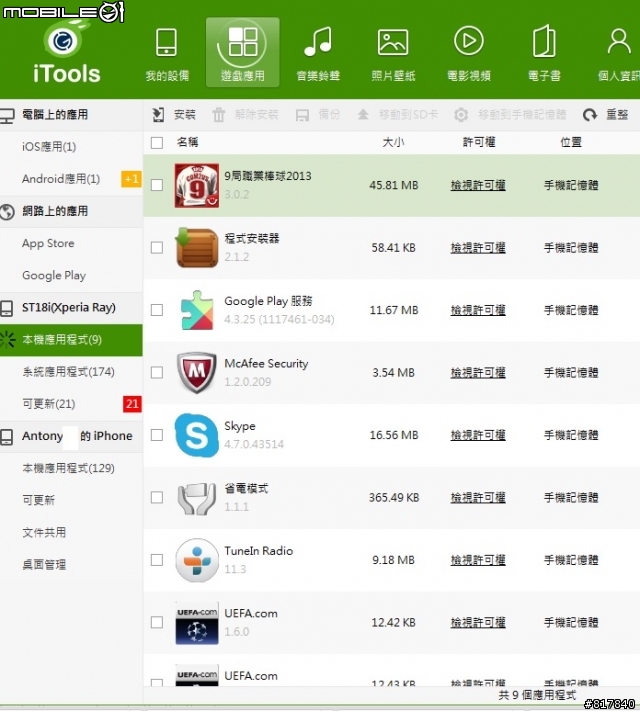This screenshot has height=712, width=640.
Task: Click the 程式安裝器 crate icon
Action: [x=197, y=247]
